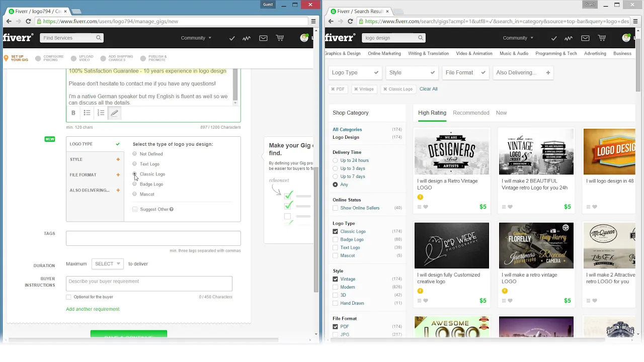Click the buyer requirement text box

(x=149, y=284)
